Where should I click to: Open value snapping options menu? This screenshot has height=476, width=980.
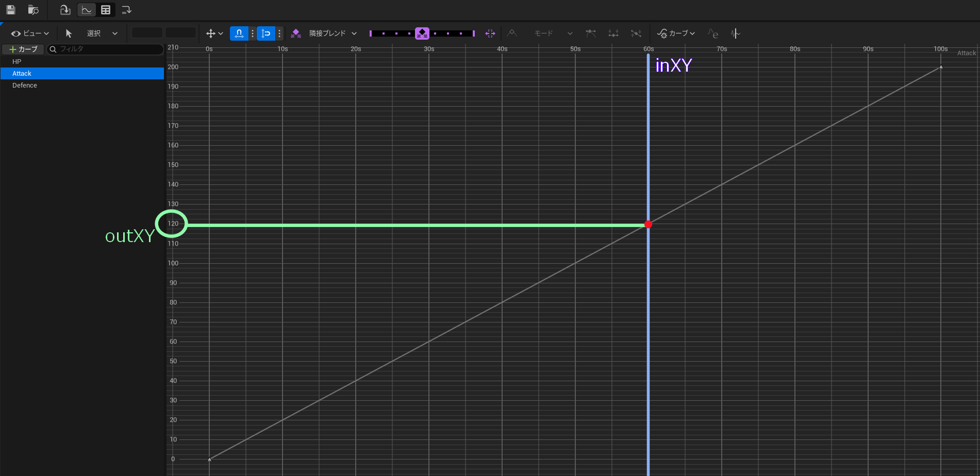click(x=279, y=33)
